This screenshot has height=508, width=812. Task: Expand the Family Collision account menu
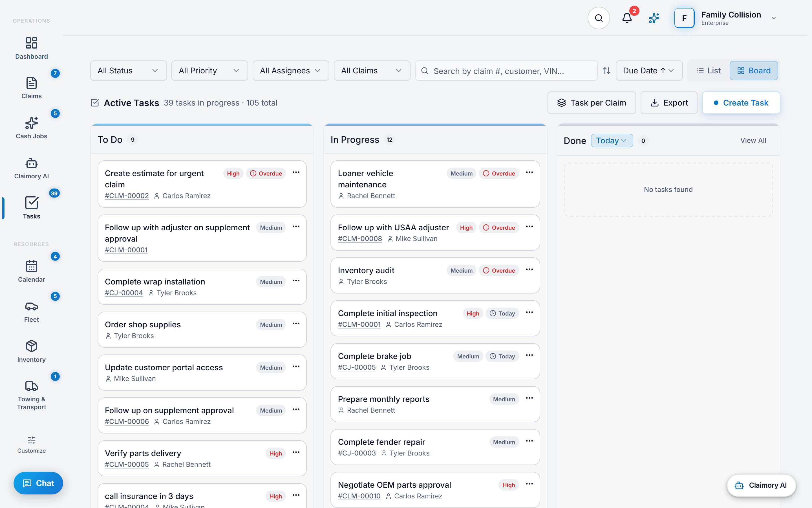tap(774, 18)
